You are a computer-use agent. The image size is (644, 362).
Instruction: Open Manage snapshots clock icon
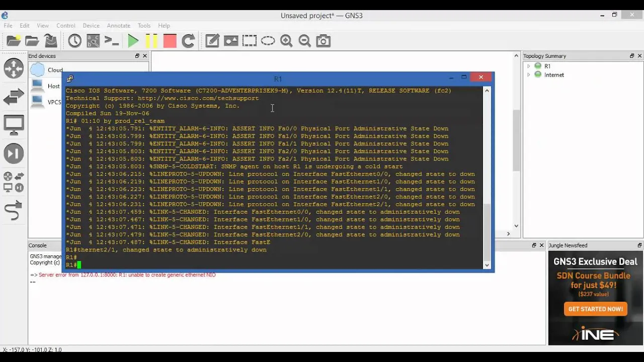pyautogui.click(x=75, y=41)
